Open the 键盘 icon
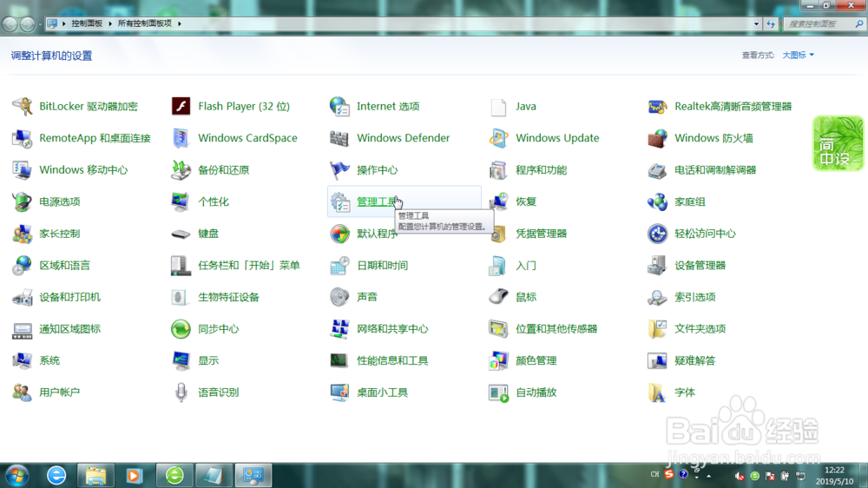 181,234
